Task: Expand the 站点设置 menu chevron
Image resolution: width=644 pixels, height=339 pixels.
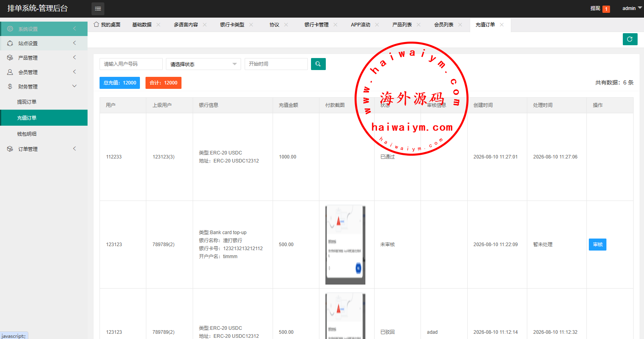Action: pos(74,43)
